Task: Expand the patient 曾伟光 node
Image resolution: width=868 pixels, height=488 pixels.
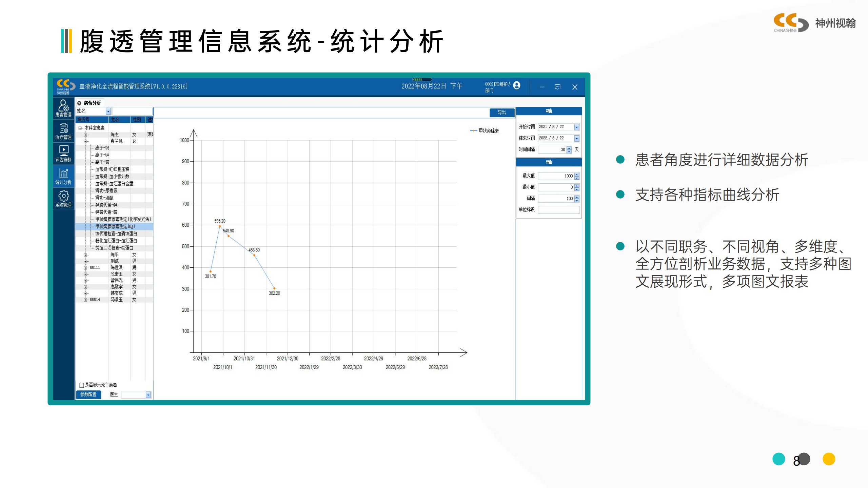Action: tap(86, 281)
